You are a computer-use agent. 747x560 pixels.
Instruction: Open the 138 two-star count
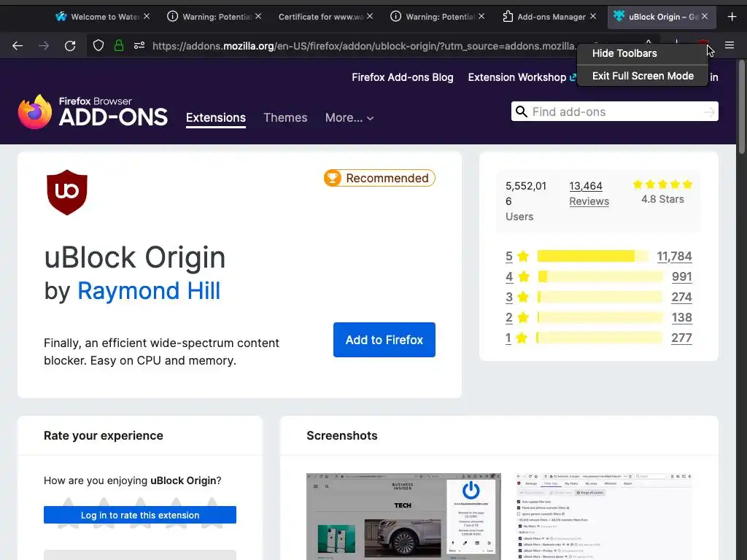click(682, 318)
